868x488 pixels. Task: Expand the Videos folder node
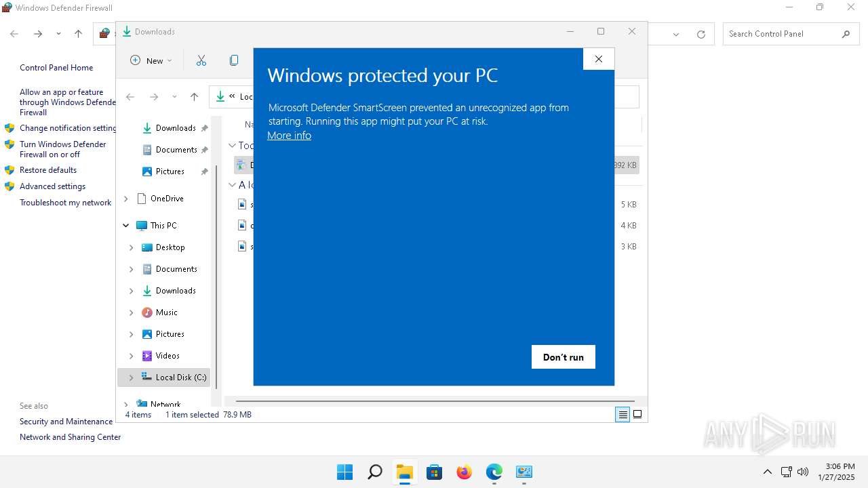pyautogui.click(x=132, y=356)
